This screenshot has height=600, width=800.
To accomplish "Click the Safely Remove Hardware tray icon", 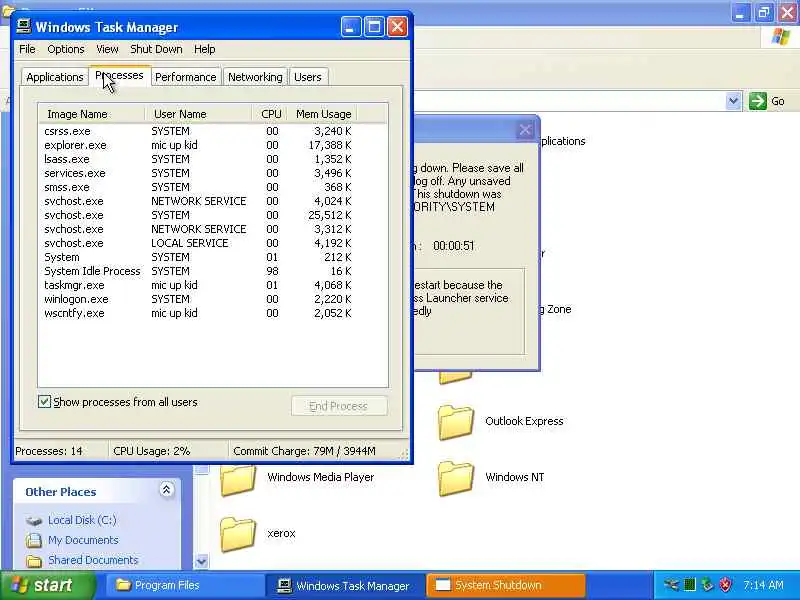I will point(707,585).
